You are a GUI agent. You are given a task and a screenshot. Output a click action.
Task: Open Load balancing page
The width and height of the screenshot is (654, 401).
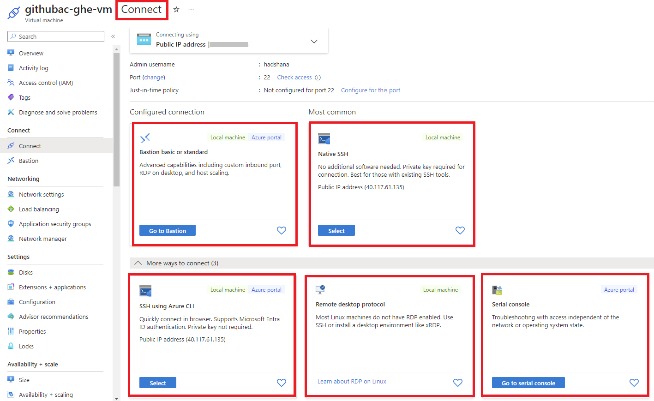[x=39, y=209]
